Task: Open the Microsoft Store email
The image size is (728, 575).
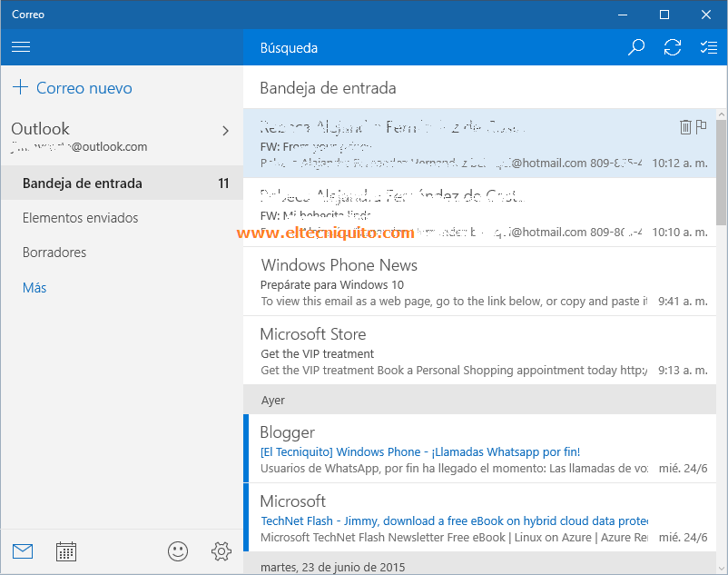Action: pos(479,351)
